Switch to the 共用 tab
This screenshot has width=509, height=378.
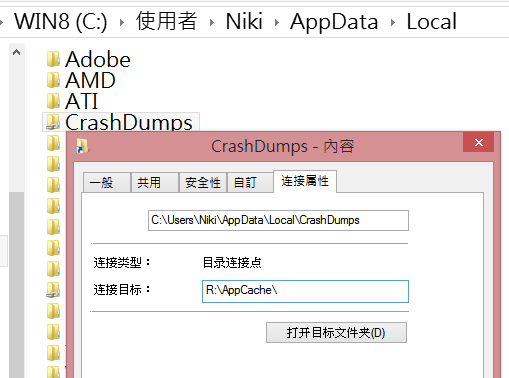155,182
